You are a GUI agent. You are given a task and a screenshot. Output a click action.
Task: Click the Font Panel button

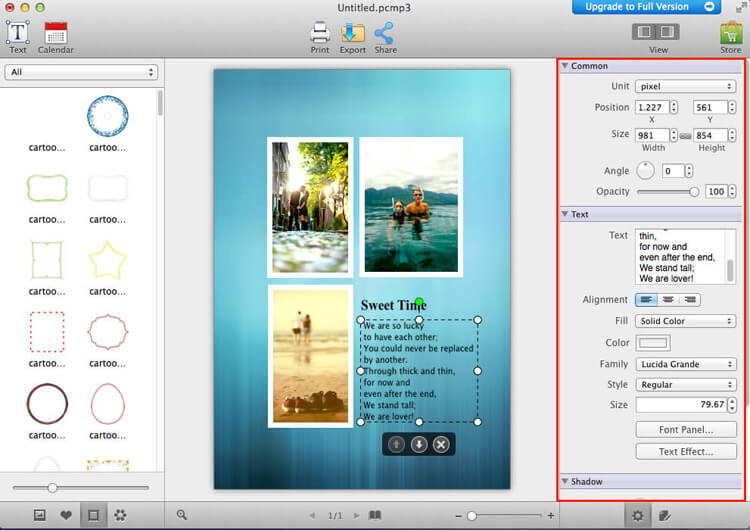686,430
